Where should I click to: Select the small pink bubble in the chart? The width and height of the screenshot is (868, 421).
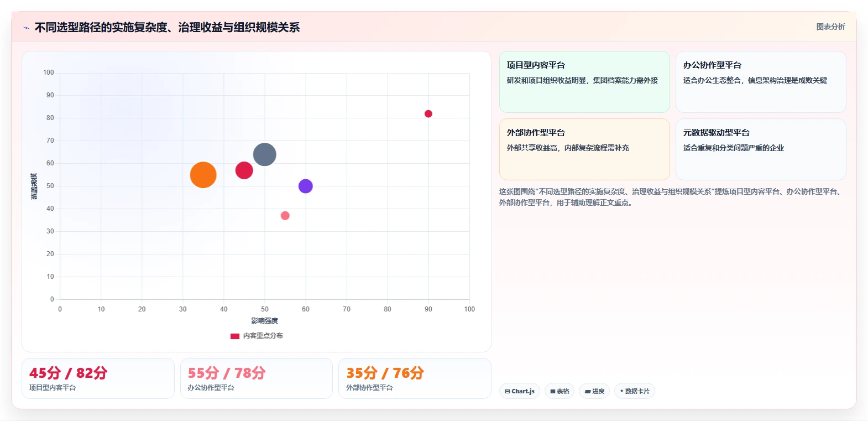coord(285,216)
